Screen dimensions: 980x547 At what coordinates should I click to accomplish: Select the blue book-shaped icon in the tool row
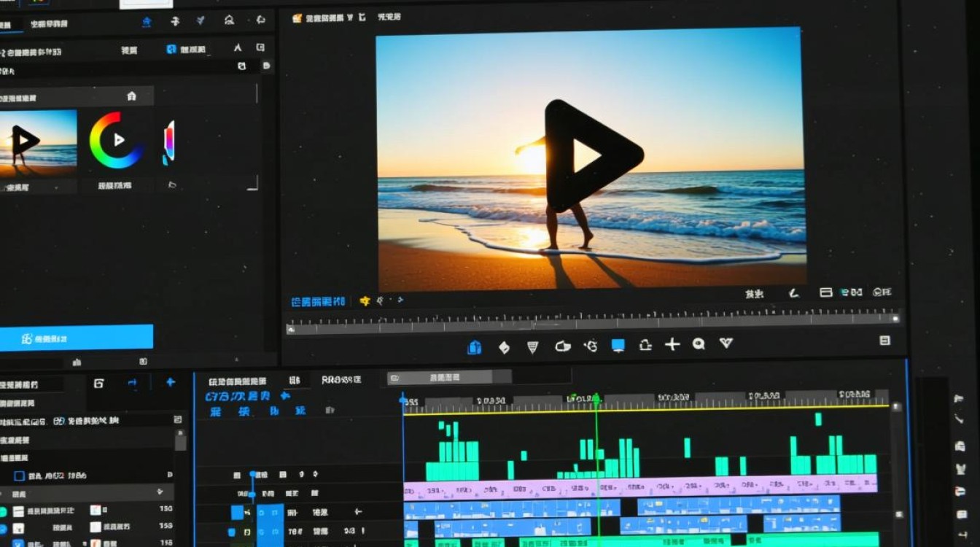coord(474,346)
